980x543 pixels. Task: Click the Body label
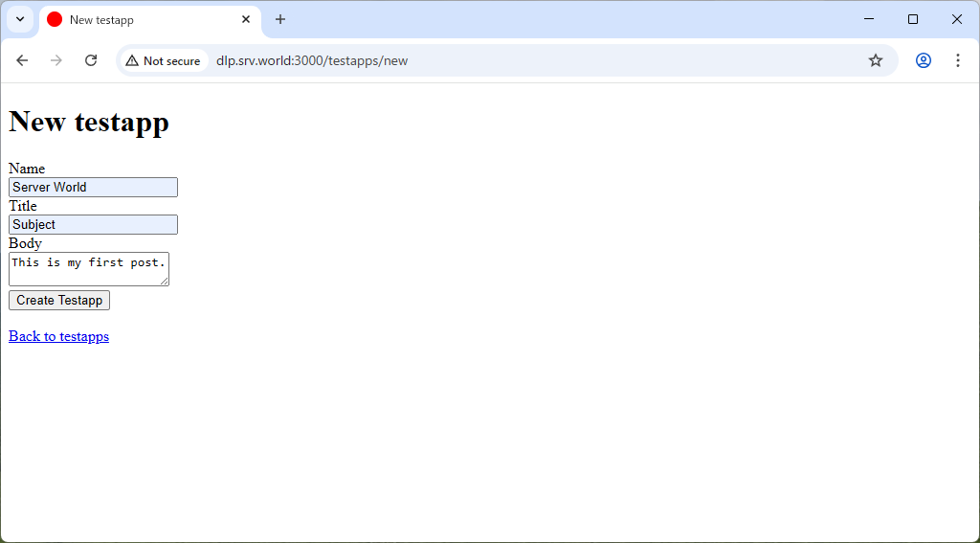[25, 243]
